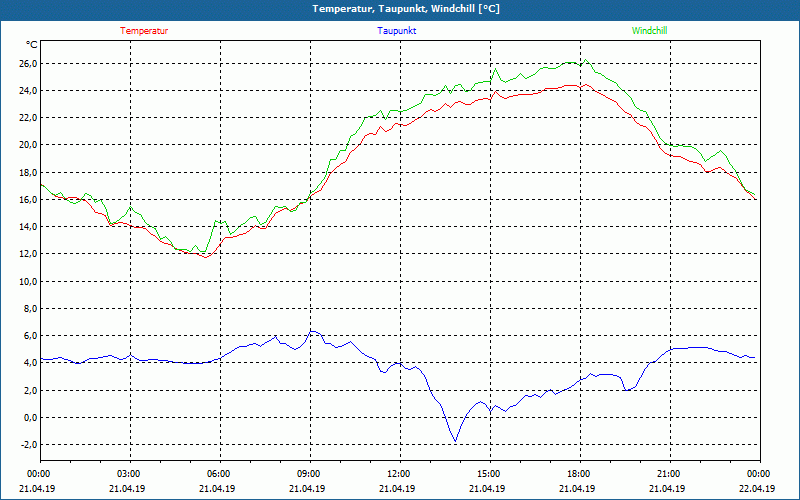Select the 26,0 y-axis label

pyautogui.click(x=28, y=64)
